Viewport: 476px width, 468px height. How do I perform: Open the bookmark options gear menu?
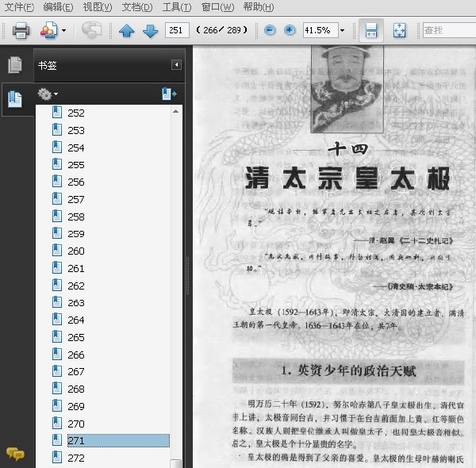[48, 94]
